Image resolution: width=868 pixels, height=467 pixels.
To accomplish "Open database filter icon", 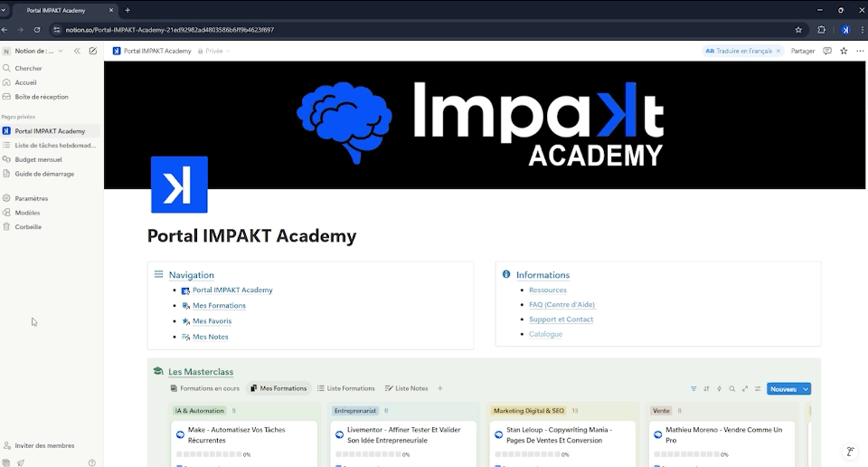I will [693, 389].
